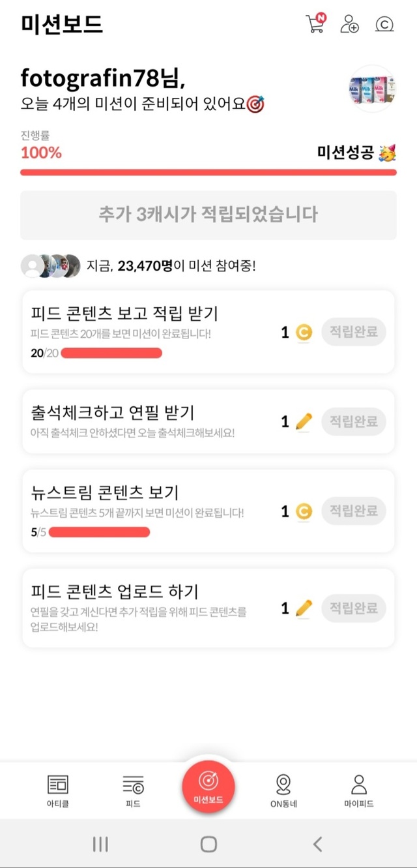Open the cash coin icon in header

[384, 25]
